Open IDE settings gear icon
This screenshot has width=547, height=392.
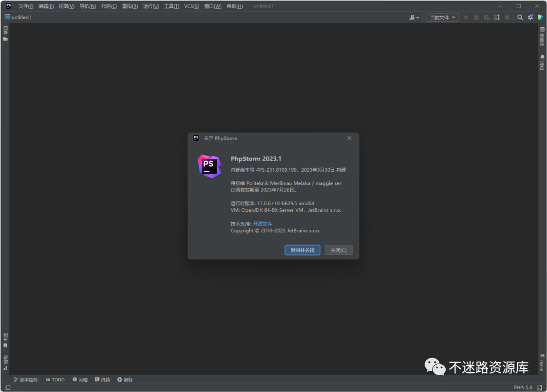tap(530, 17)
